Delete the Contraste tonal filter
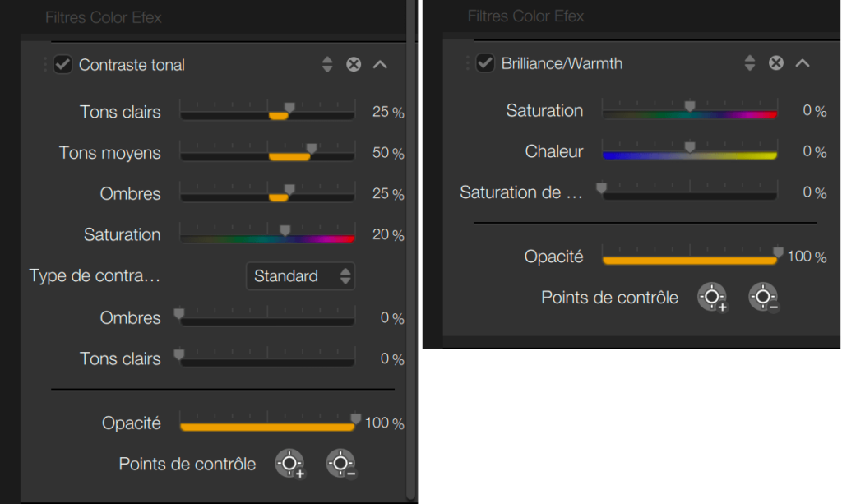 click(354, 65)
